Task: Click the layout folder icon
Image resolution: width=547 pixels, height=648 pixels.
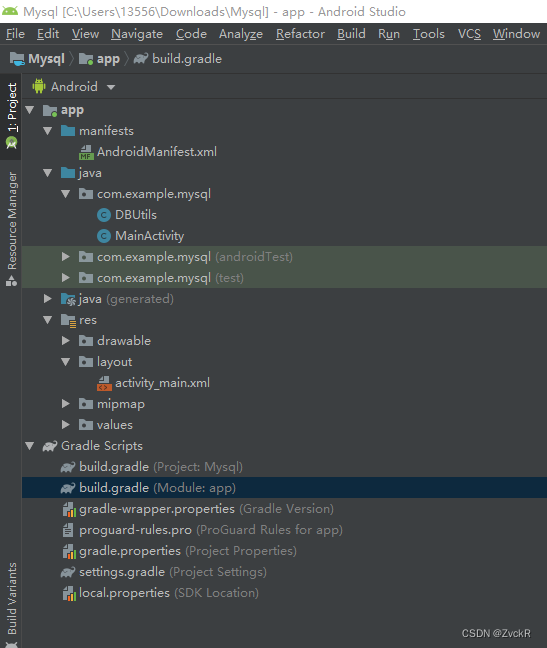Action: [x=86, y=362]
